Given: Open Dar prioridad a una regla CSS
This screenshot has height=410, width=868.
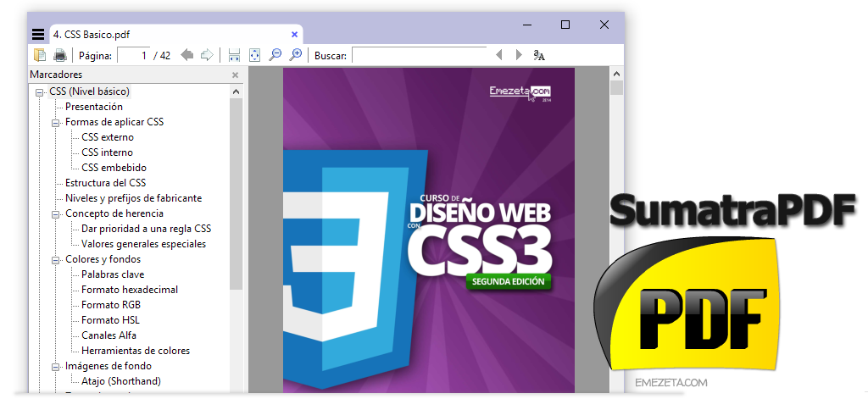Looking at the screenshot, I should pyautogui.click(x=146, y=229).
